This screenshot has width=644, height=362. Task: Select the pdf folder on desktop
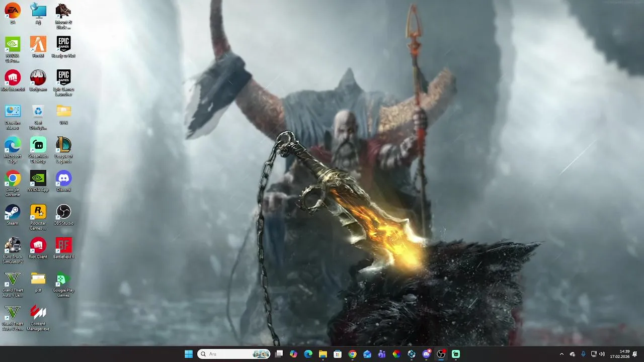[x=38, y=282]
